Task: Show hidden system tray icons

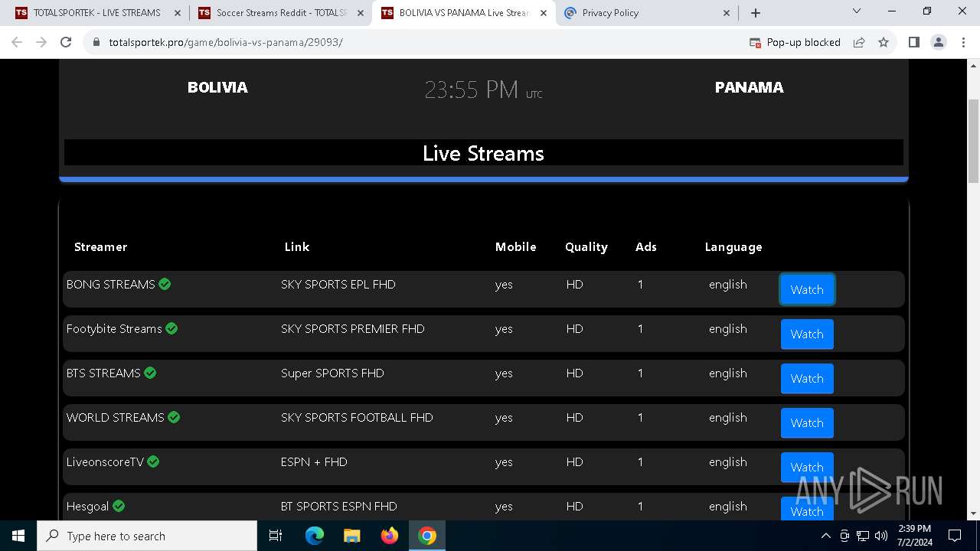Action: (825, 536)
